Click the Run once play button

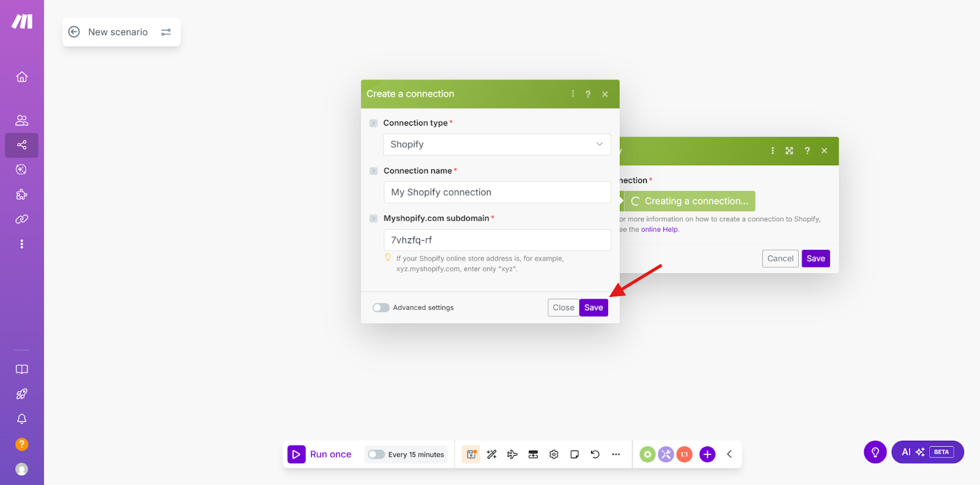click(x=296, y=454)
